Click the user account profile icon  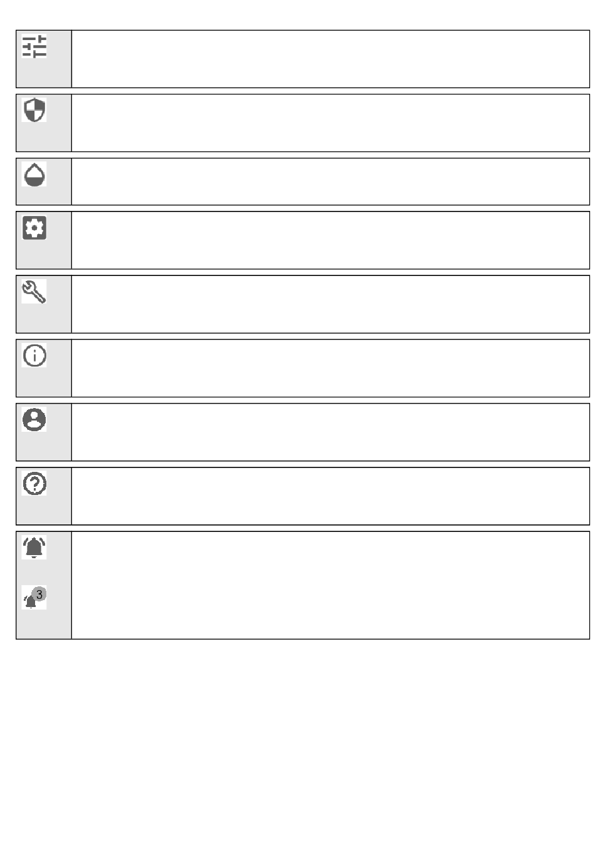(x=34, y=419)
